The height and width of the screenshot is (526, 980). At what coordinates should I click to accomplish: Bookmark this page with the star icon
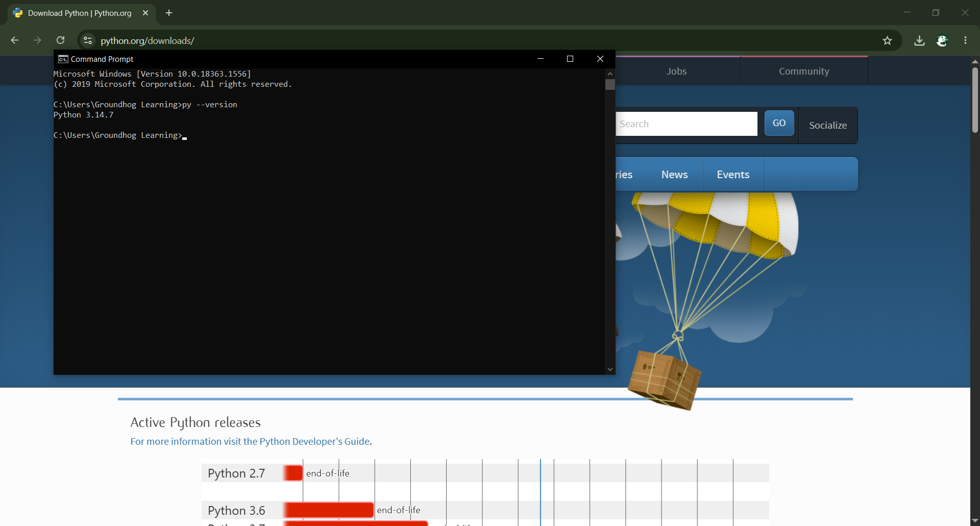pos(887,40)
